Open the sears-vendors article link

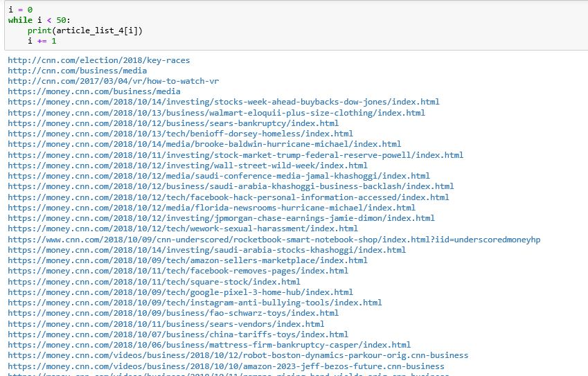[x=166, y=324]
